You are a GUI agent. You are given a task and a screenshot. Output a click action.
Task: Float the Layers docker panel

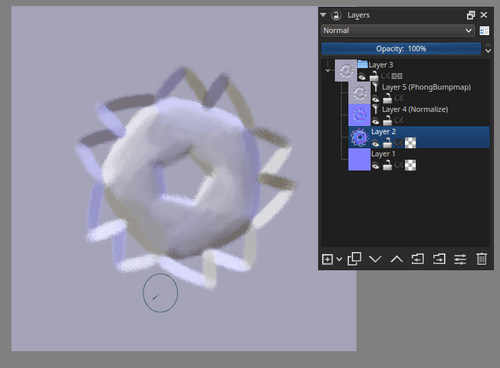[471, 15]
